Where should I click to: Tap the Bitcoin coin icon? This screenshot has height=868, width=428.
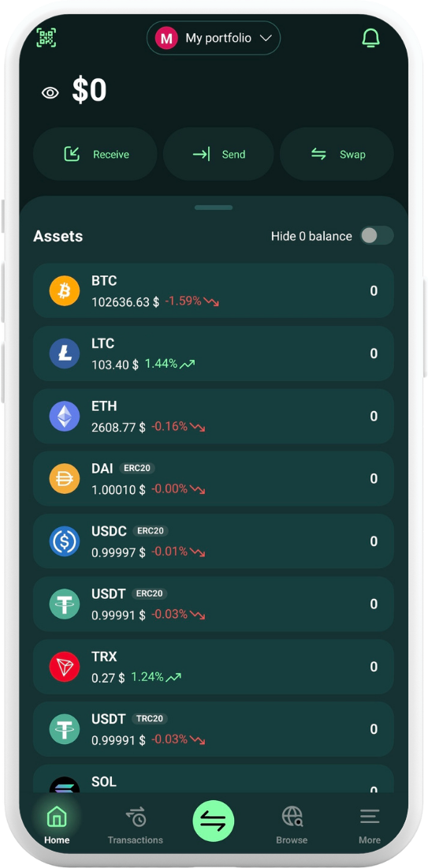(x=65, y=290)
